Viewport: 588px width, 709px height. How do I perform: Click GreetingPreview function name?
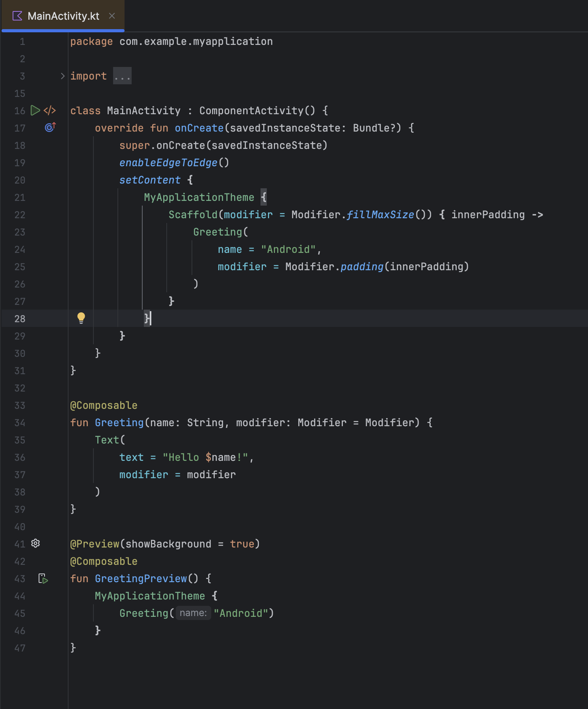[x=141, y=579]
